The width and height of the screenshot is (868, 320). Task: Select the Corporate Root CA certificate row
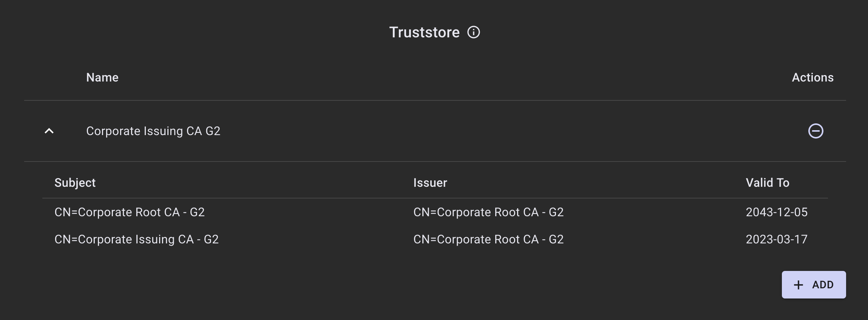click(302, 212)
